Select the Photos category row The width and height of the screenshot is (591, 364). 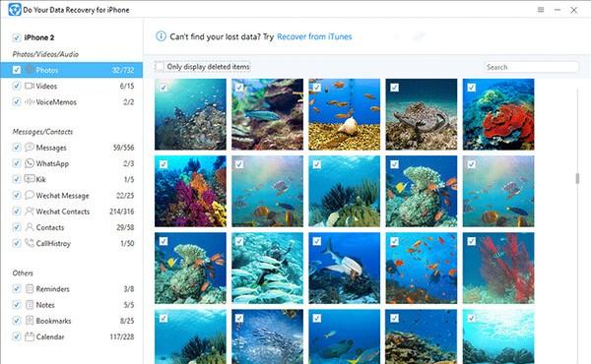(x=72, y=70)
